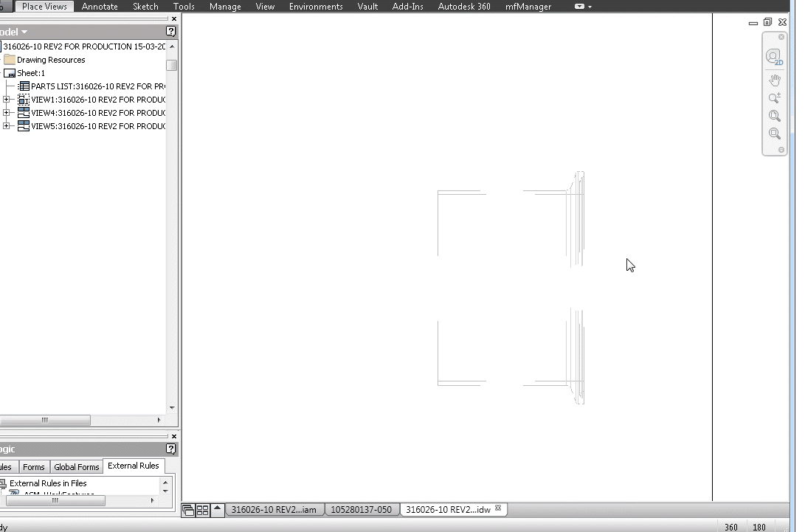Collapse the document tabs with the up arrow

click(217, 509)
